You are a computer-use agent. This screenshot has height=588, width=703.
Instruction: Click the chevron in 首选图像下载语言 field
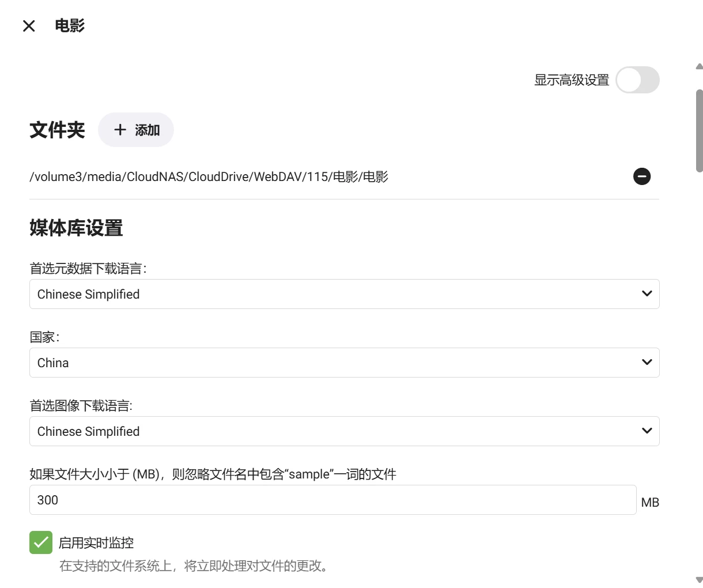click(647, 431)
